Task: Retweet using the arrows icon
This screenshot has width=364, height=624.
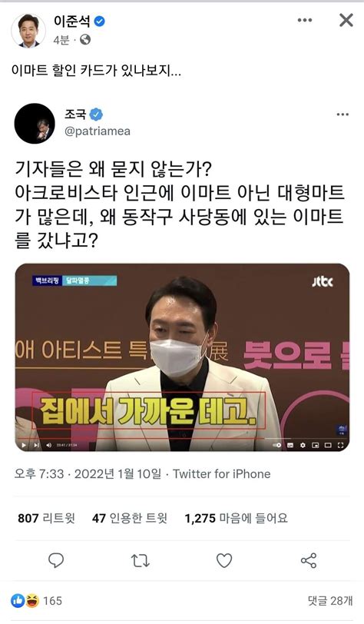Action: (140, 560)
